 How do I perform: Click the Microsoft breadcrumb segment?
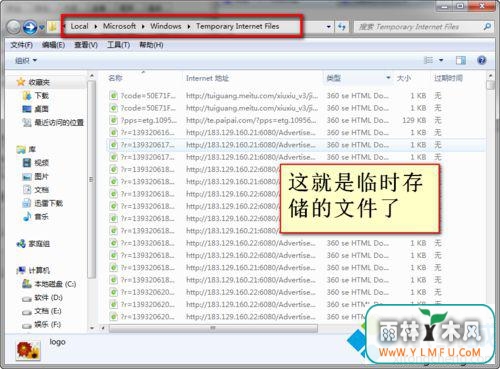point(119,26)
